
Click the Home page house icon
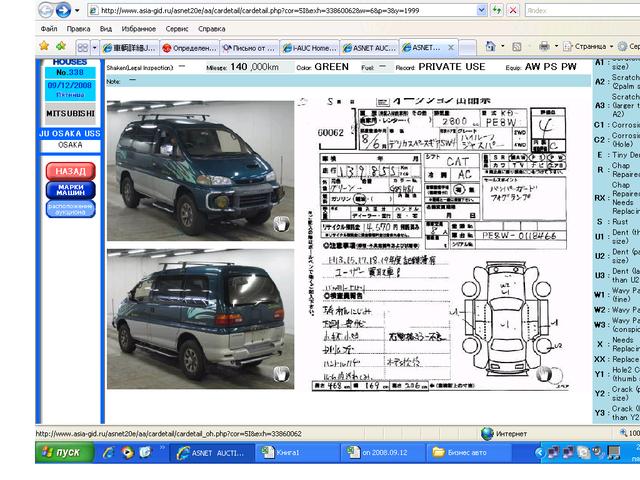pos(491,47)
